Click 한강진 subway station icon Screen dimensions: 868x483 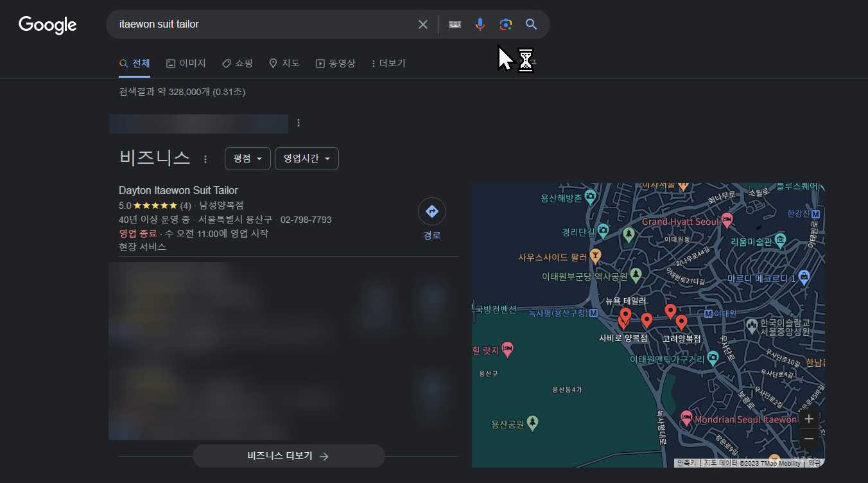(x=815, y=213)
